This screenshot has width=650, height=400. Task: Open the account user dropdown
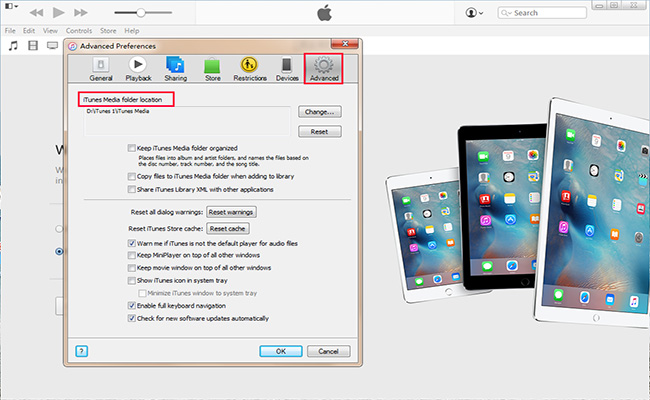[x=474, y=13]
